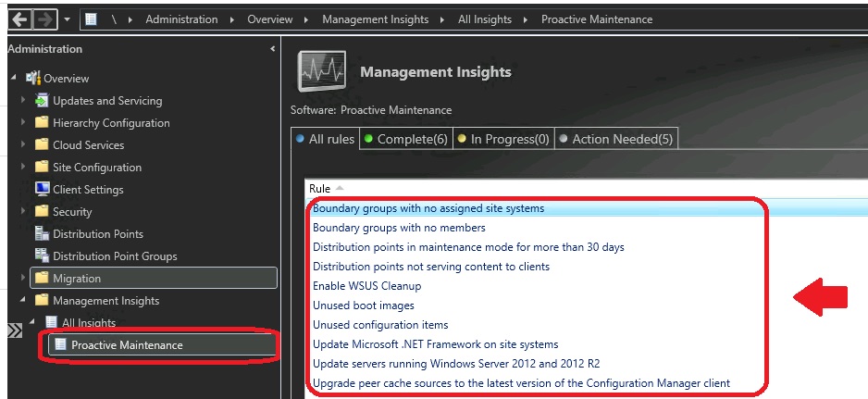Image resolution: width=868 pixels, height=399 pixels.
Task: Click the Security folder icon
Action: click(42, 211)
